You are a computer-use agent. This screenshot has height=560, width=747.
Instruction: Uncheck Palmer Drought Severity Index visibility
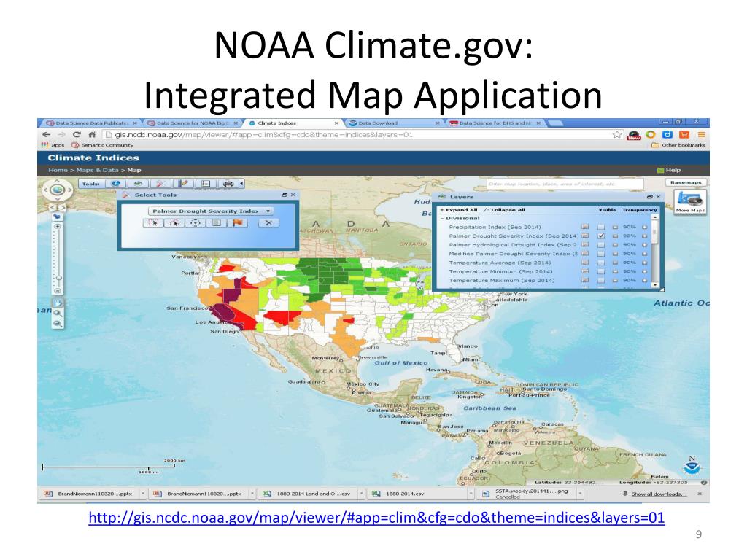coord(601,236)
